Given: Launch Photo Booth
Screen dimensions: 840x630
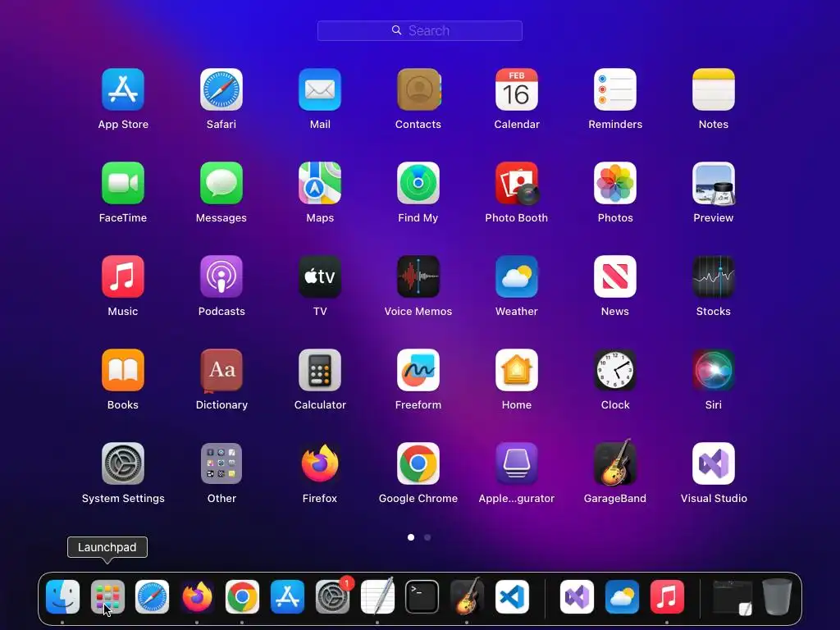Looking at the screenshot, I should [x=517, y=183].
